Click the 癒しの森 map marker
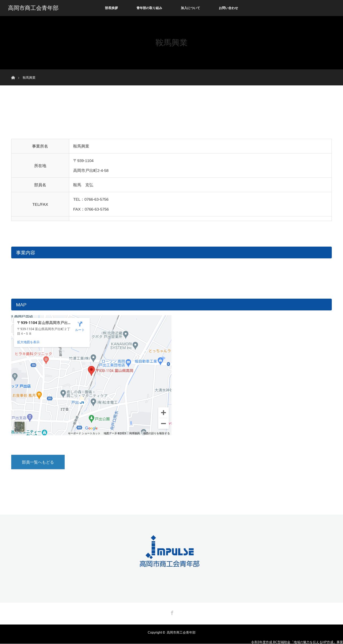Viewport: 343px width, 644px height. pos(63,393)
